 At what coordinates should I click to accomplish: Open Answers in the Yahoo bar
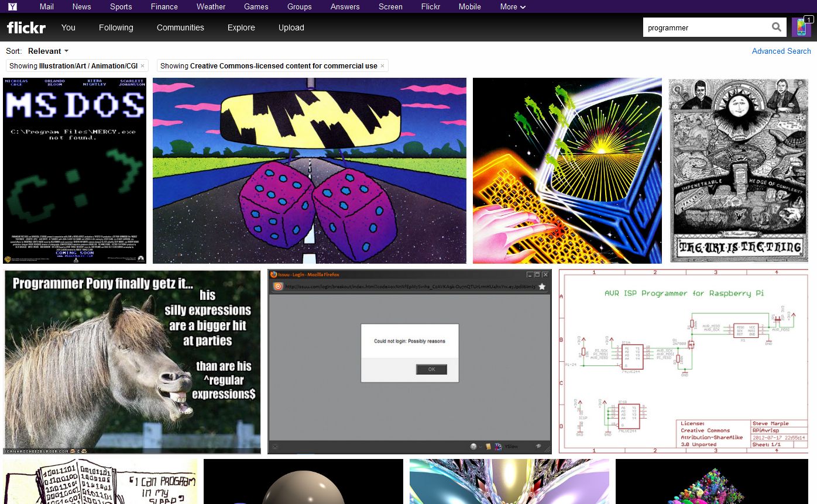(x=345, y=7)
